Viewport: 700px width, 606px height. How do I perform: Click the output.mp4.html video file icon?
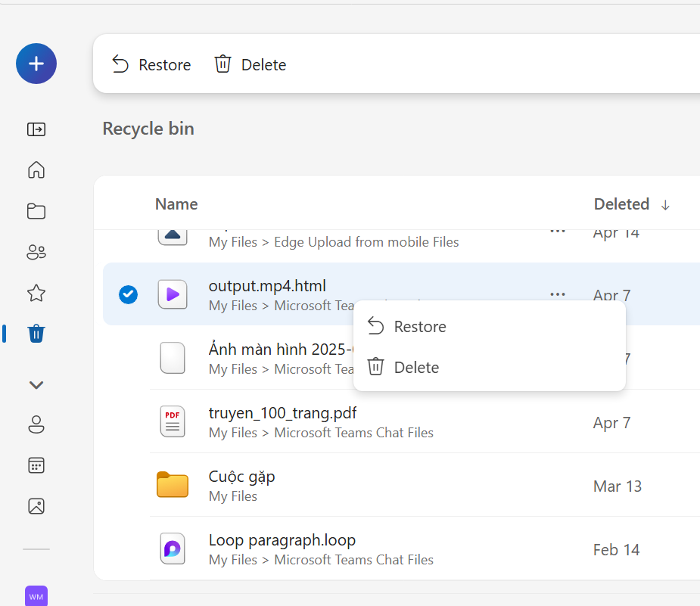[173, 294]
